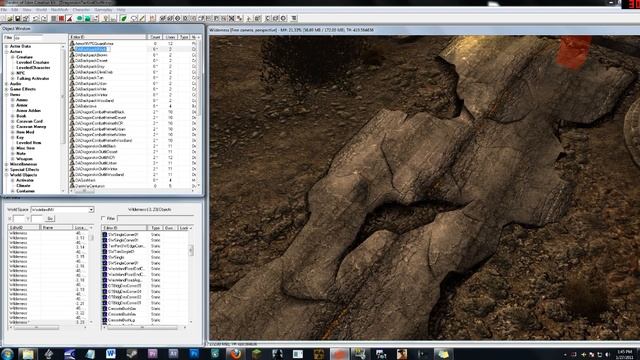Expand the Special Effects tree node
Viewport: 640px width, 360px height.
(x=7, y=169)
